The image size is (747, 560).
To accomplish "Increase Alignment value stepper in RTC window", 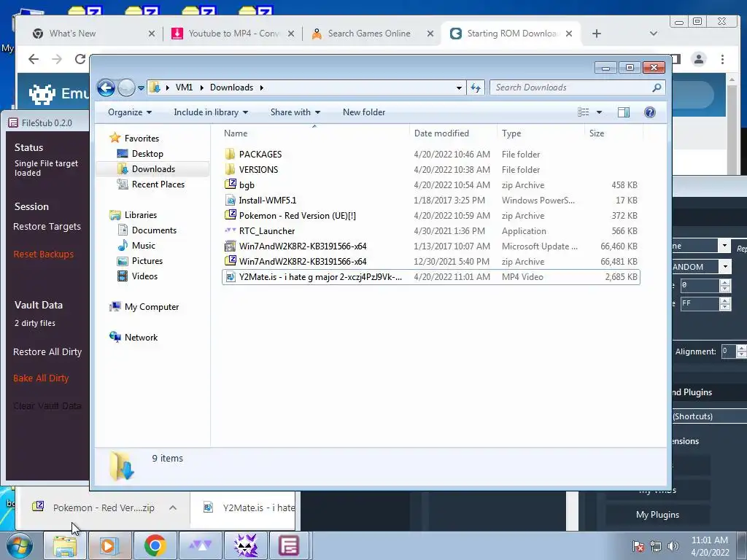I will pos(741,348).
